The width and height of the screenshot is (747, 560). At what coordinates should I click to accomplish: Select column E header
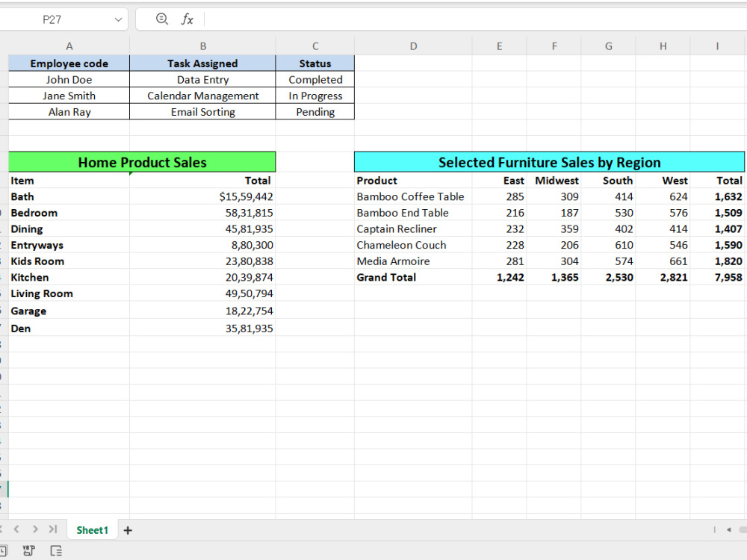(x=499, y=46)
